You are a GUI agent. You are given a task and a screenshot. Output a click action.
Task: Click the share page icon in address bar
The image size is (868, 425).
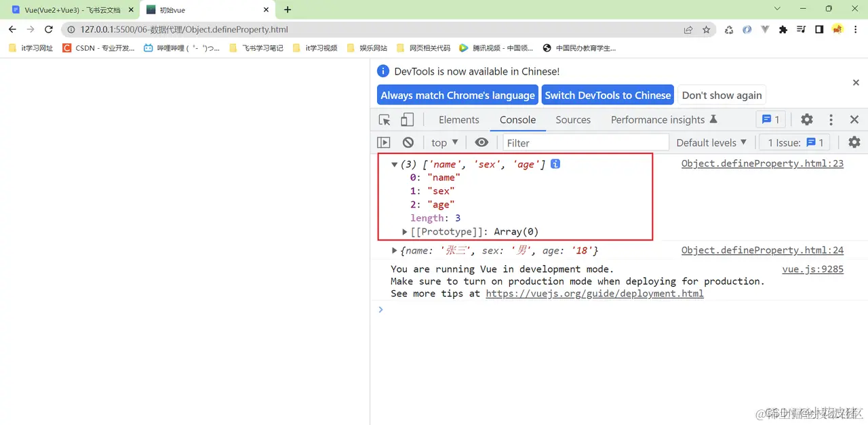[688, 30]
